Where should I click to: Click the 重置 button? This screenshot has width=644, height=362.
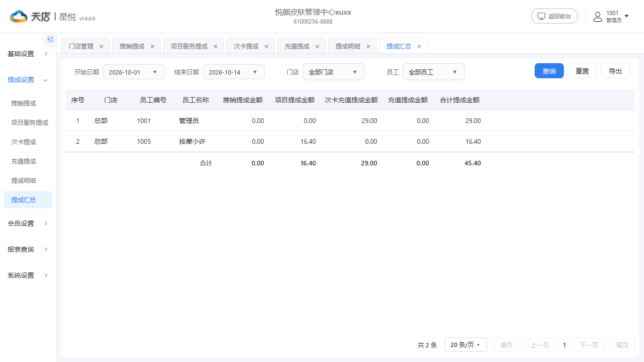[x=582, y=71]
